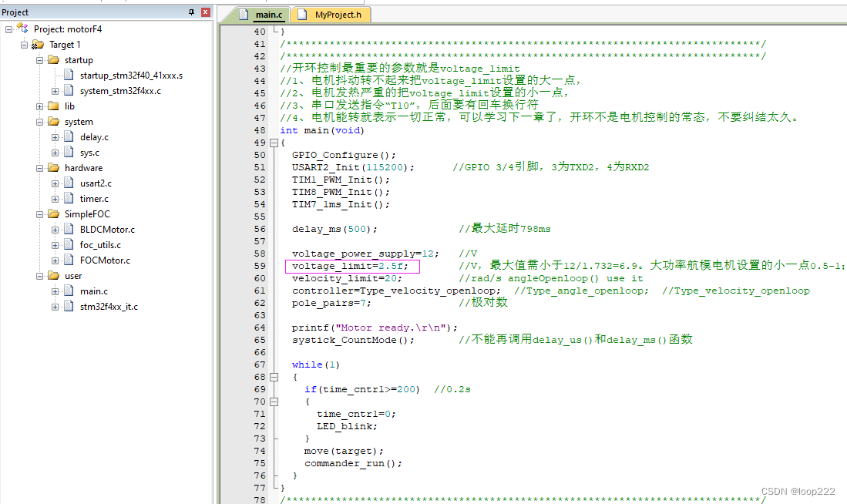The width and height of the screenshot is (847, 504).
Task: Collapse the system folder group
Action: 39,122
